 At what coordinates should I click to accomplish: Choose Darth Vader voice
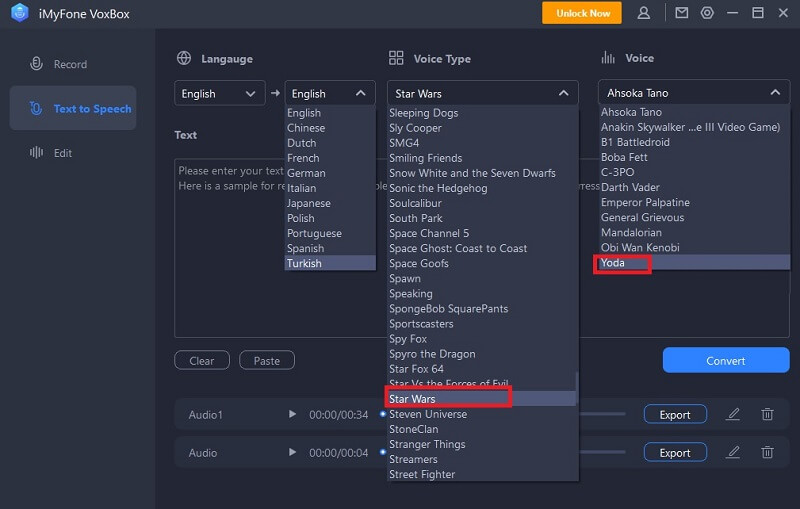(x=694, y=187)
